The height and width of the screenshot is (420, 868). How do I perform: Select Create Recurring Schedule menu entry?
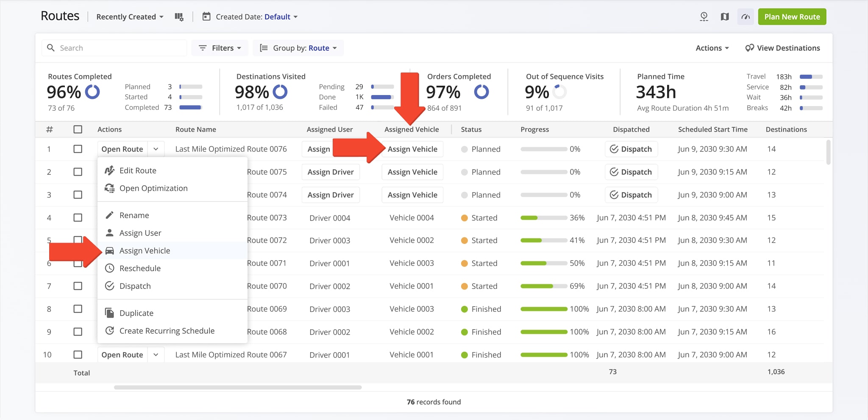pos(167,331)
